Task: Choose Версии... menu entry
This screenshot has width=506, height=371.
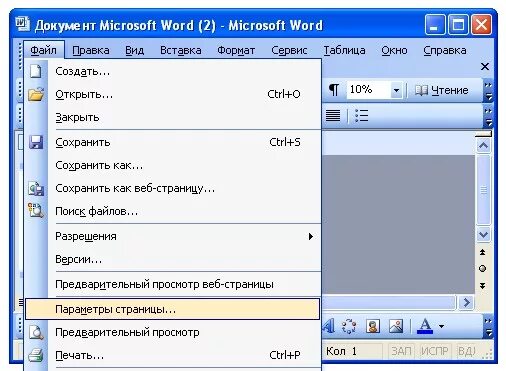Action: (173, 259)
